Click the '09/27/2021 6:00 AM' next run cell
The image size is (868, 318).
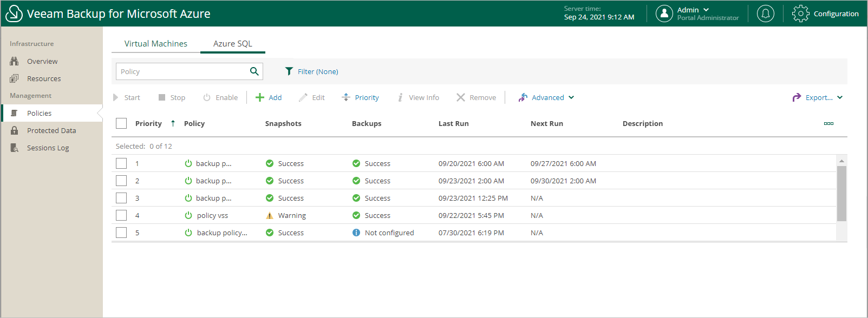click(563, 163)
